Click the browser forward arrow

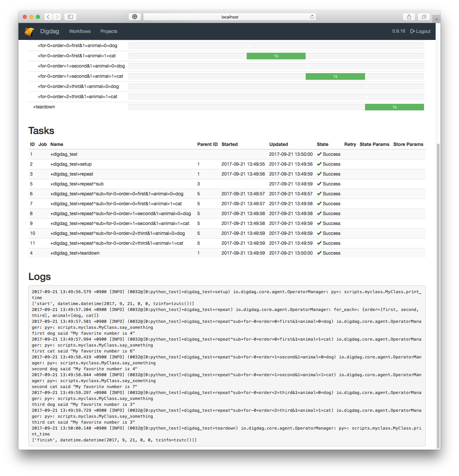pos(57,17)
